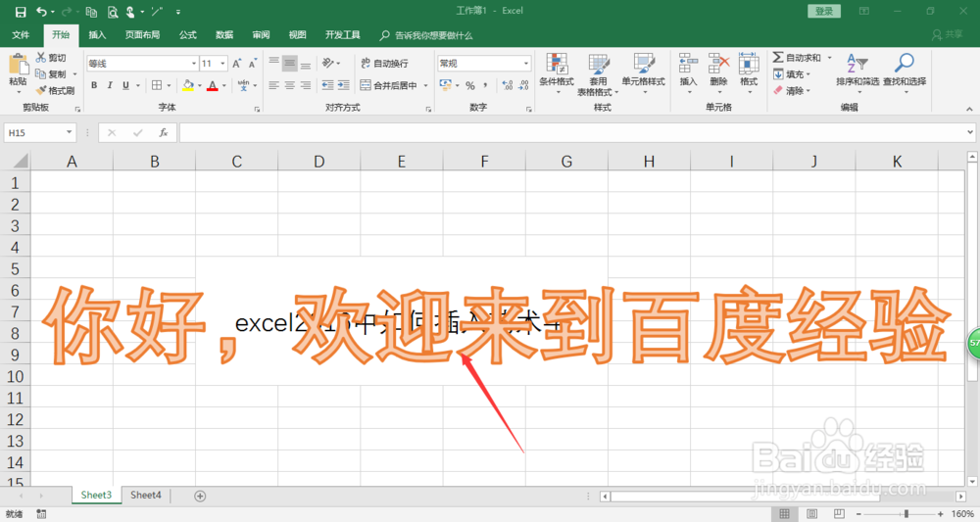Open the font name dropdown 等线
Image resolution: width=980 pixels, height=522 pixels.
(x=194, y=64)
